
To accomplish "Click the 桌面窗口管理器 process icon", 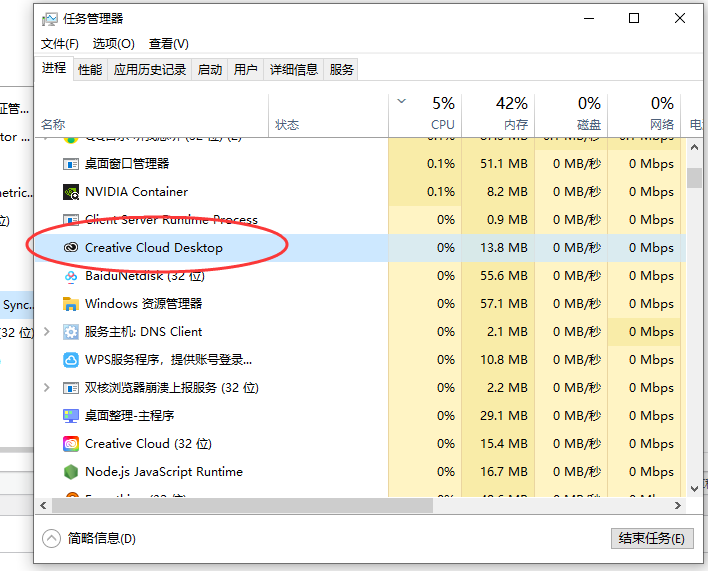I will [x=71, y=164].
